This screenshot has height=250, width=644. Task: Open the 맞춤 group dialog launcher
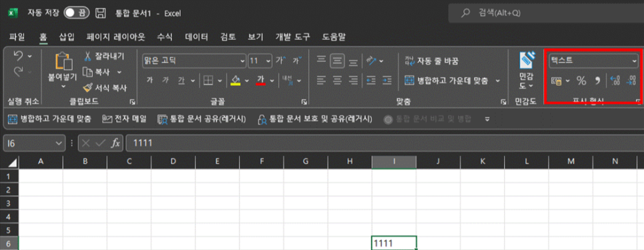pyautogui.click(x=503, y=102)
